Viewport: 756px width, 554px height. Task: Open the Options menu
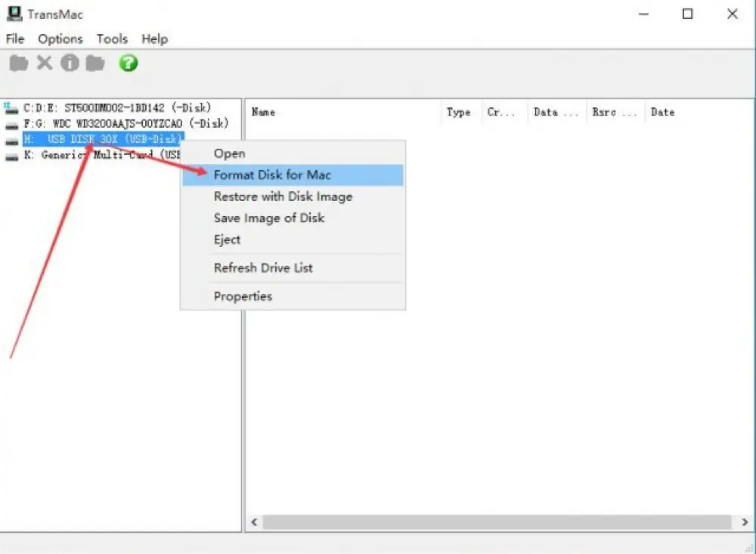pos(60,39)
